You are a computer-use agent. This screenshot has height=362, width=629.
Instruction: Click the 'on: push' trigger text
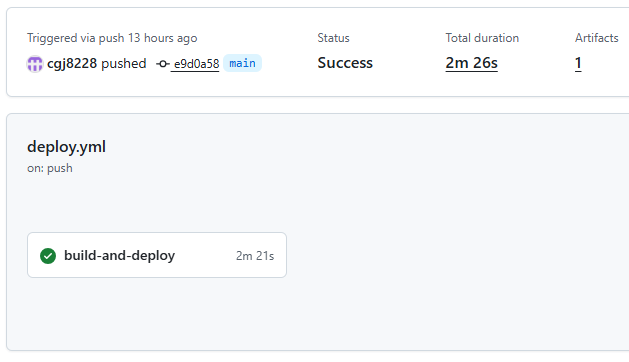50,168
